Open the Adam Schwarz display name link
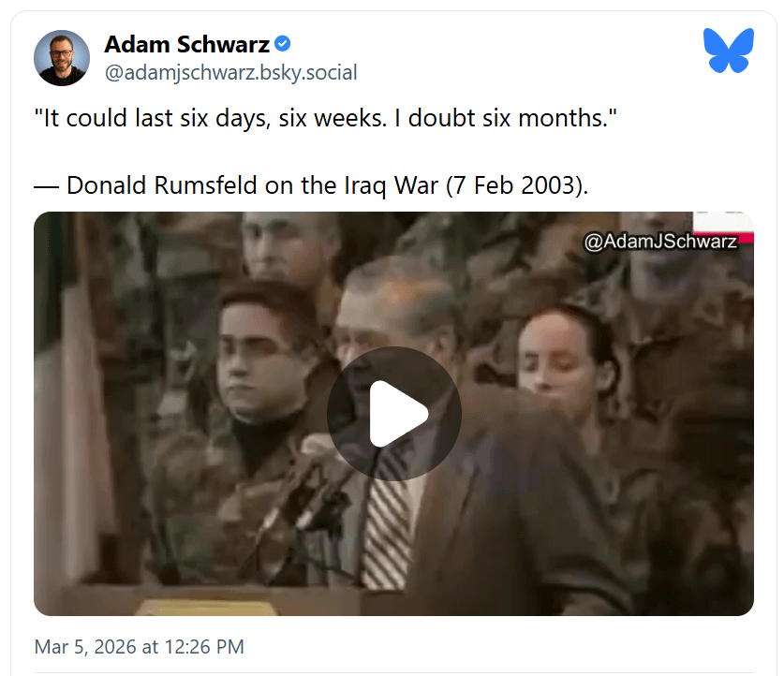784x676 pixels. (187, 44)
